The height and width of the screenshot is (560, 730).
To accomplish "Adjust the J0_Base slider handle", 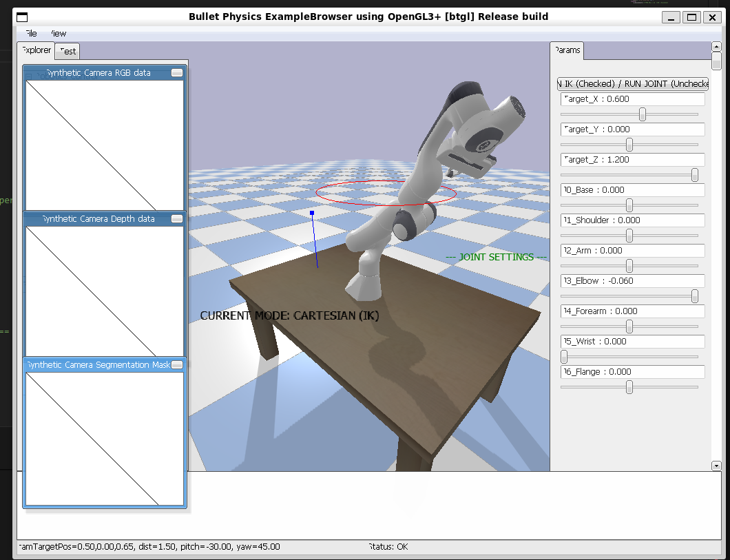I will (x=629, y=205).
